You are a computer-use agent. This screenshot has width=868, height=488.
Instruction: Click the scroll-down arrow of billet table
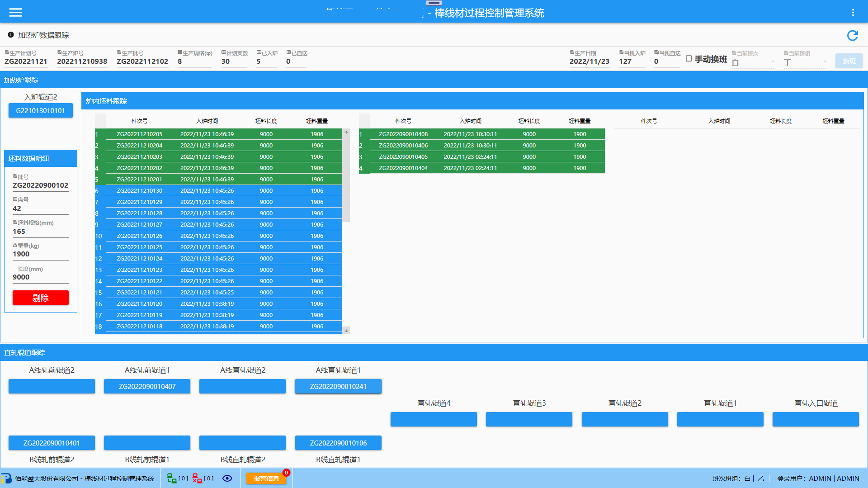(346, 330)
